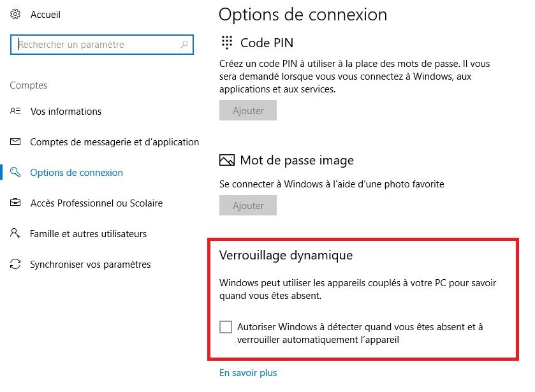Click the envelope icon for Comptes de messagerie
535x392 pixels.
(x=16, y=142)
